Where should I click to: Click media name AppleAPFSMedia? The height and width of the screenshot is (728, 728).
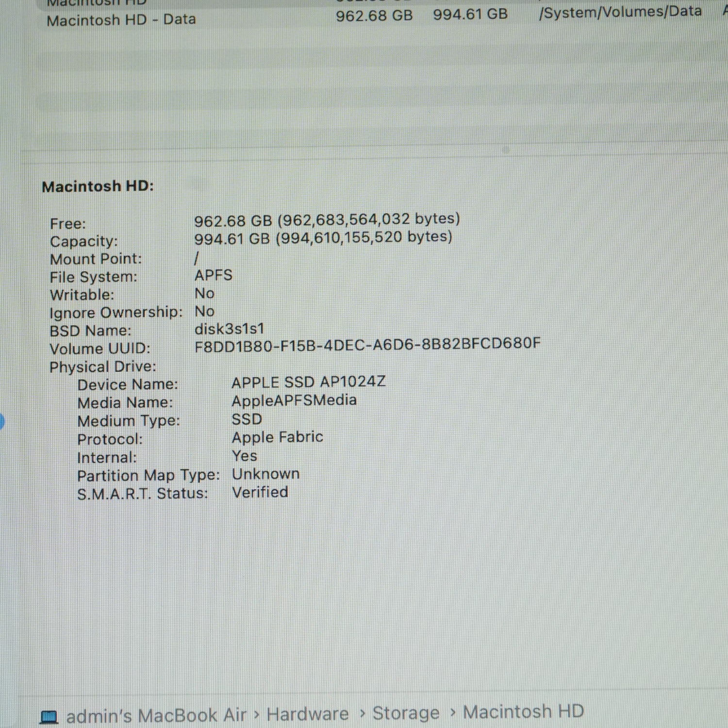coord(294,401)
